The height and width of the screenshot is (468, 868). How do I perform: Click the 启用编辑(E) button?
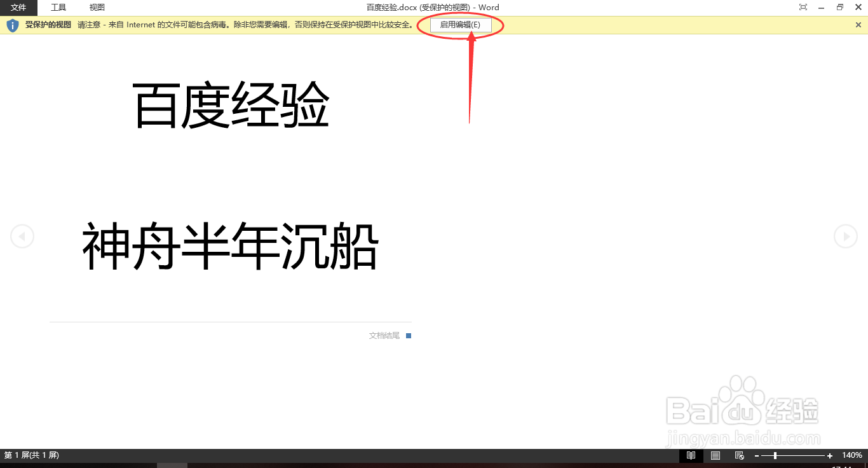(460, 25)
